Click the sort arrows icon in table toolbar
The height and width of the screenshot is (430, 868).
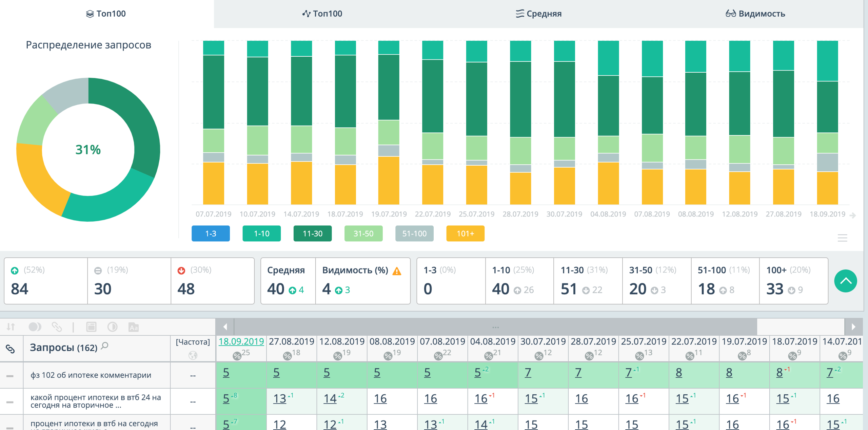11,327
